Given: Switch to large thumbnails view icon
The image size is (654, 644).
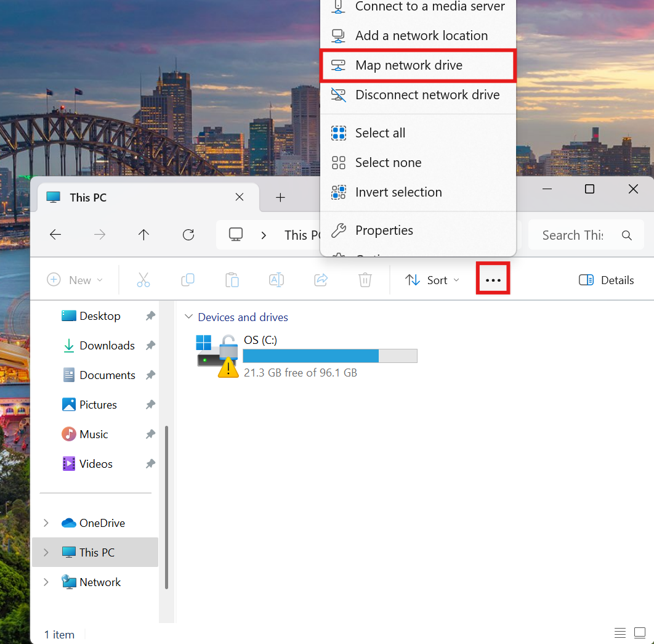Looking at the screenshot, I should pyautogui.click(x=639, y=633).
